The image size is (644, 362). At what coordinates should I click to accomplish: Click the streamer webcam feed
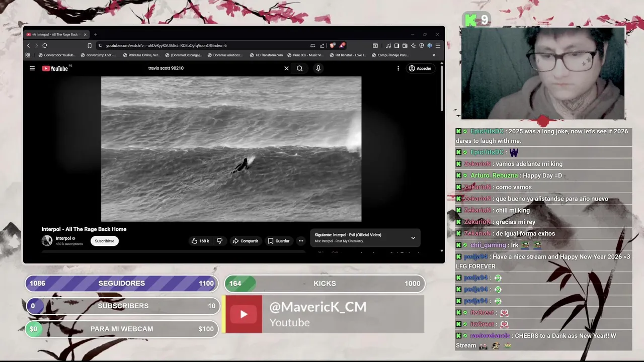(x=543, y=73)
